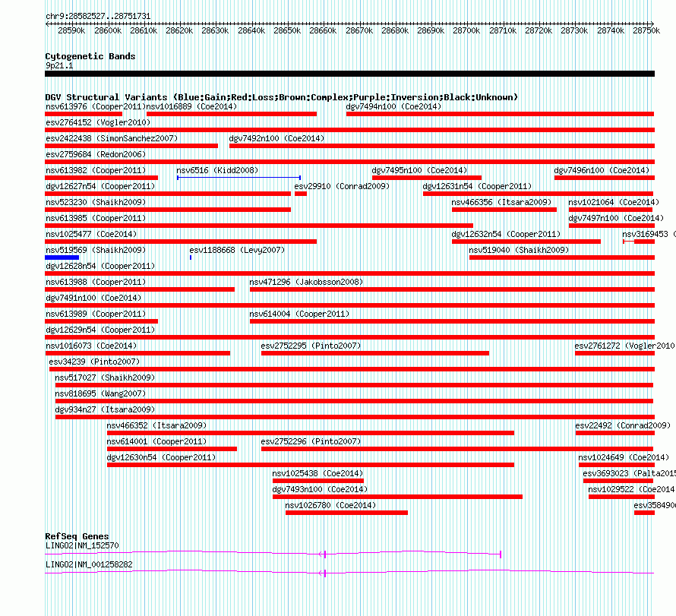Open dgv934n27 (Itsara2009) label
This screenshot has height=616, width=676.
(105, 409)
